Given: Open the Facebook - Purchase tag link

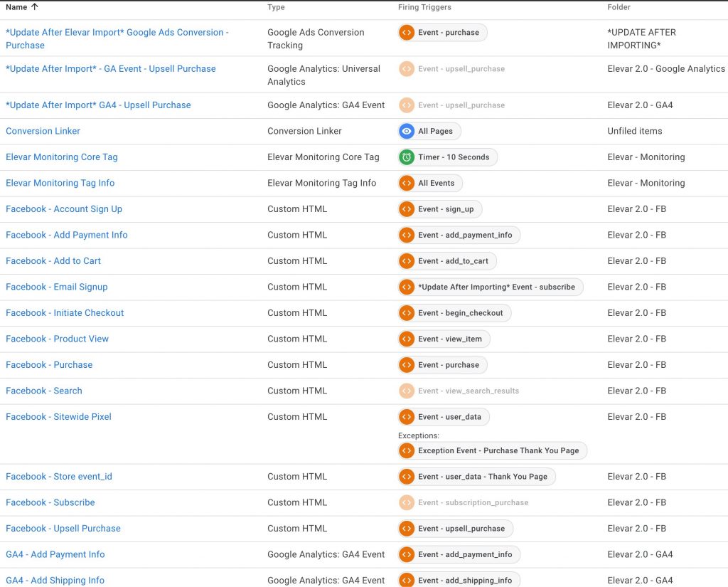Looking at the screenshot, I should point(49,365).
